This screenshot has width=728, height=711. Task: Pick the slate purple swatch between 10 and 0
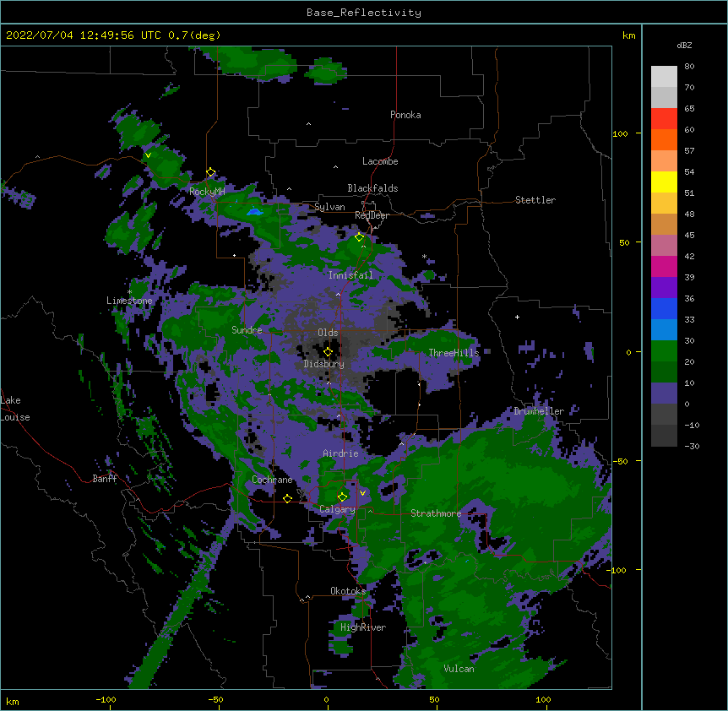coord(664,393)
